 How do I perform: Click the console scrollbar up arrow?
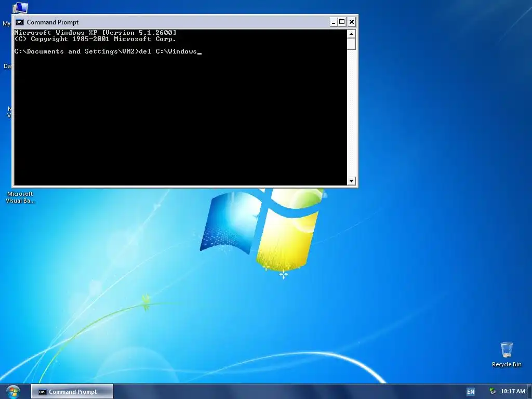pos(351,34)
